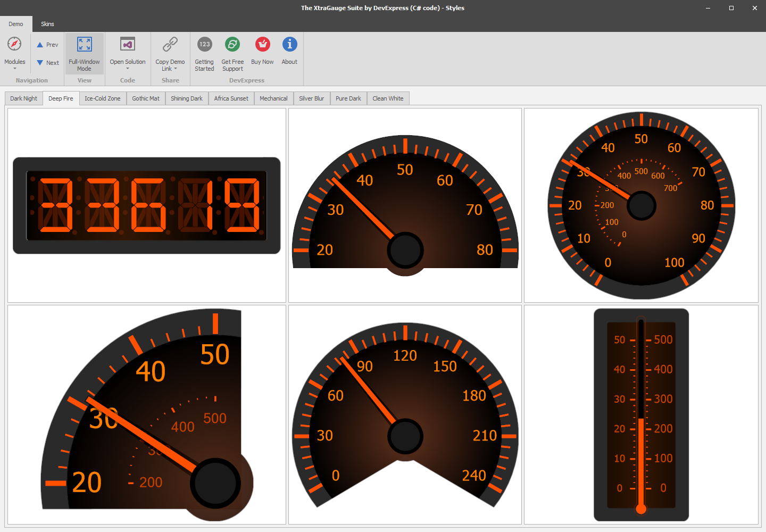Switch to the Skins ribbon tab
The height and width of the screenshot is (532, 766).
[47, 24]
